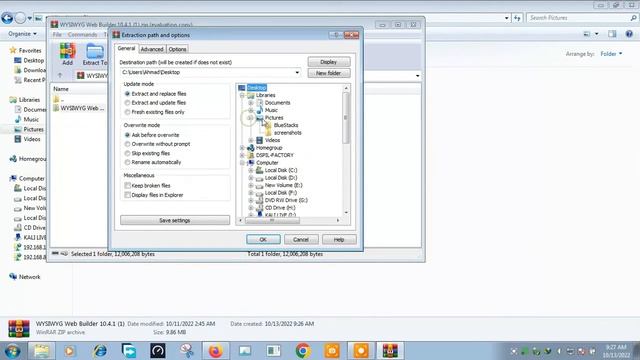
Task: Open Windows Media Player taskbar icon
Action: (70, 351)
